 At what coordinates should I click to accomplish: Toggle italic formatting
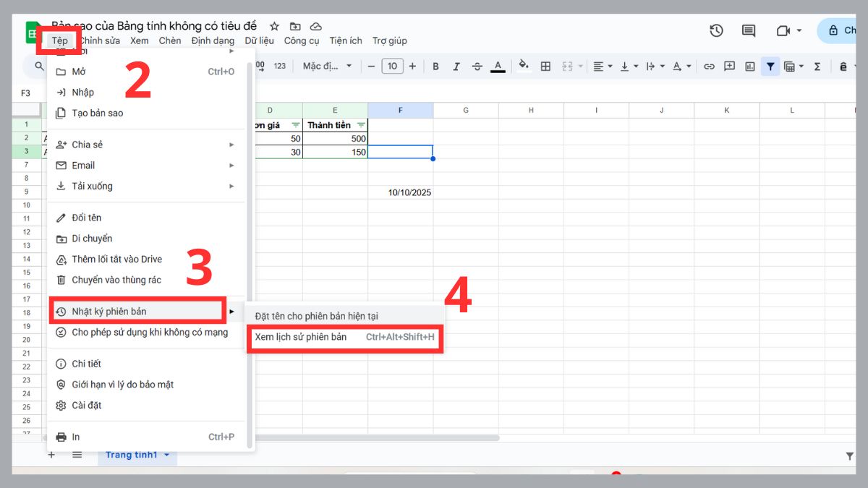pos(456,67)
